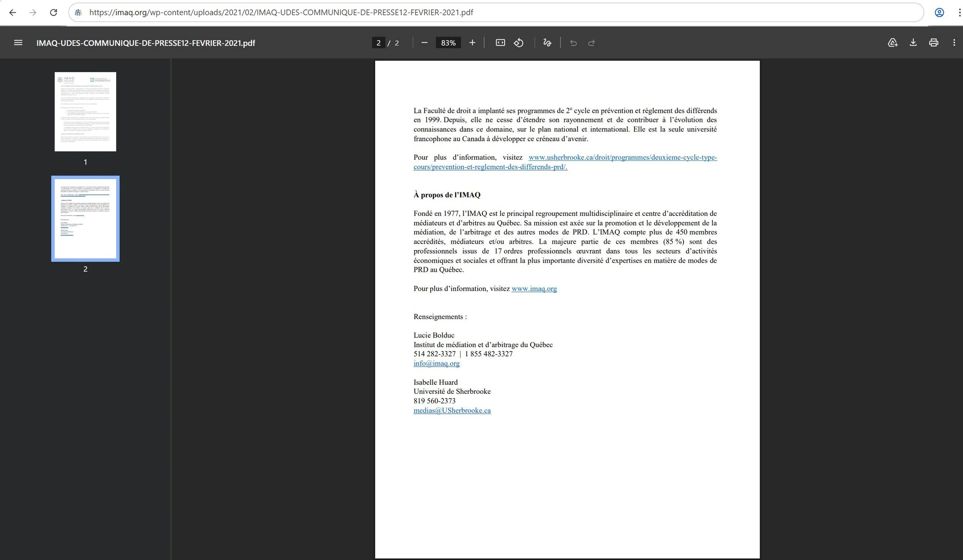Toggle the PDF sidebar menu
The image size is (963, 560).
[18, 43]
